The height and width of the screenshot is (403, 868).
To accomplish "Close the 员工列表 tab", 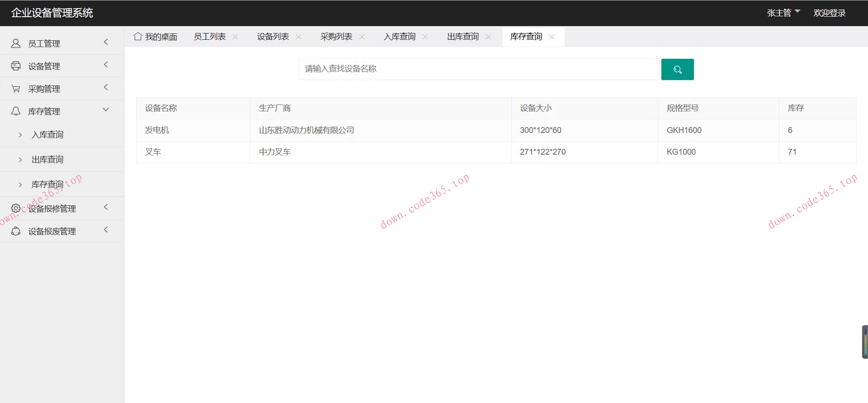I will [235, 37].
